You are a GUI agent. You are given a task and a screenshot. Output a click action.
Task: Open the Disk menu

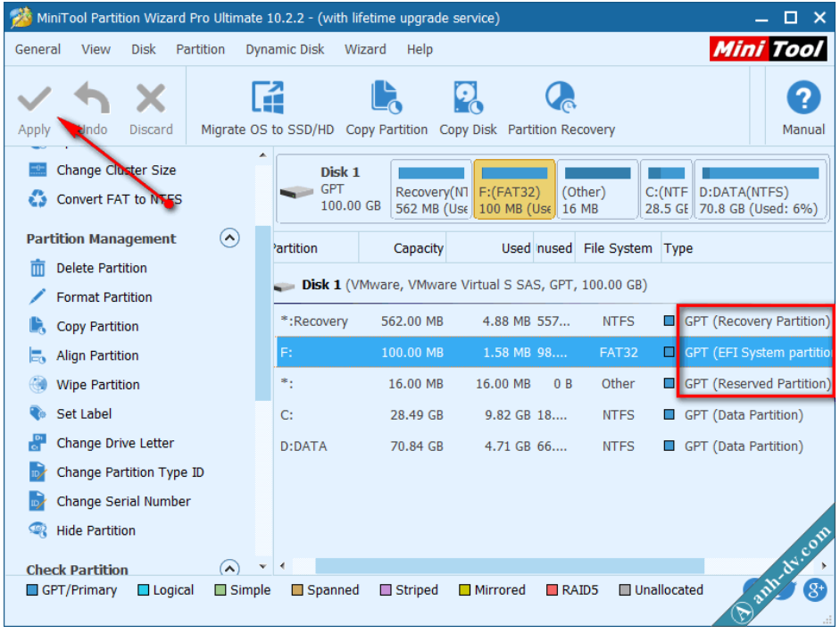(x=144, y=49)
